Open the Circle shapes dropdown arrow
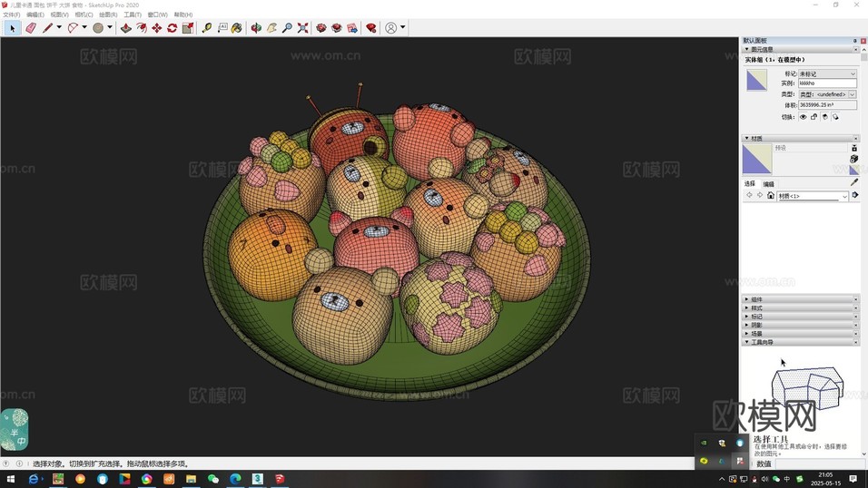Viewport: 868px width, 488px height. click(x=110, y=27)
